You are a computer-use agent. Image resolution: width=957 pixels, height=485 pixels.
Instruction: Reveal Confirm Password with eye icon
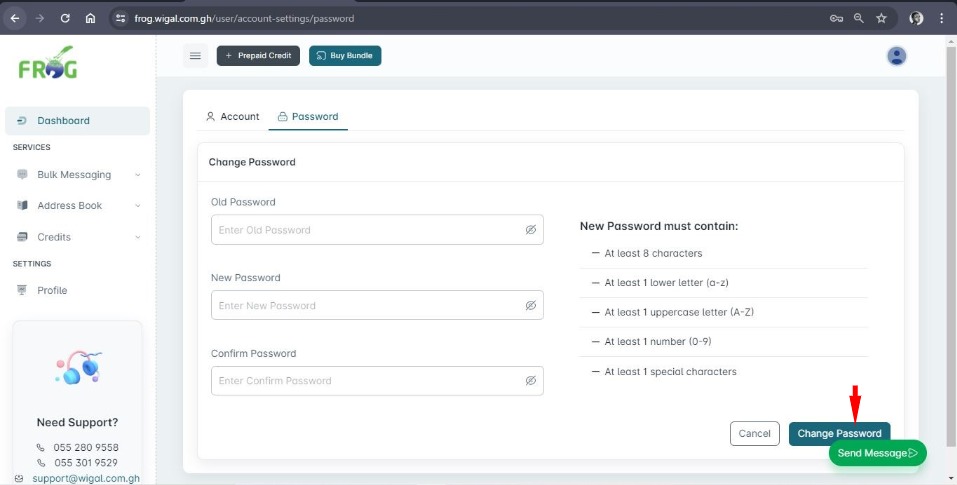point(531,381)
